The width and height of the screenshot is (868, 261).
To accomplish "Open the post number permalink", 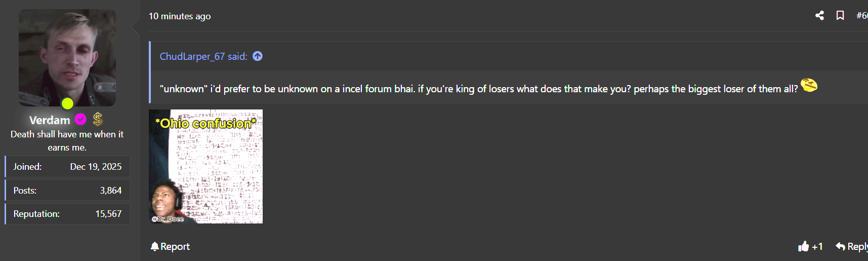I will pyautogui.click(x=861, y=16).
